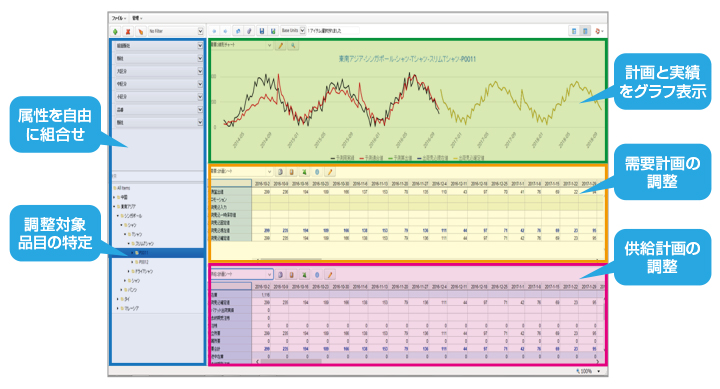This screenshot has height=389, width=720.
Task: Select the All Items tree root
Action: point(123,188)
